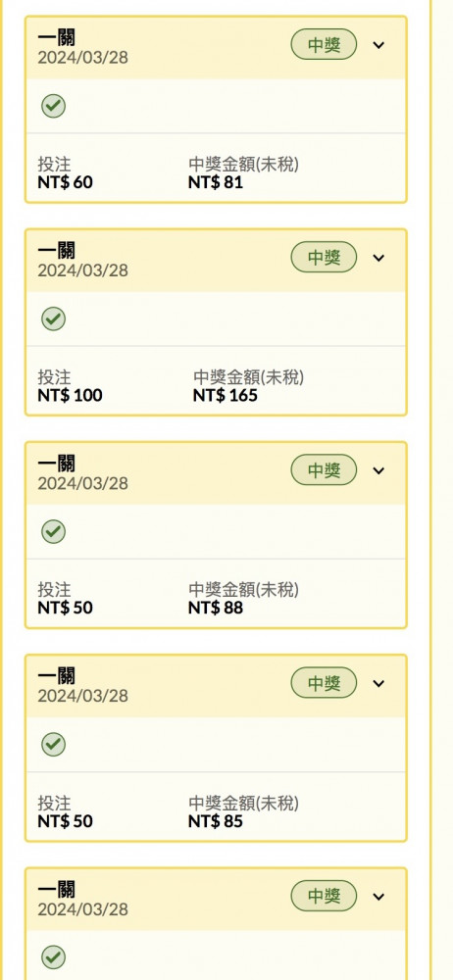Click the NT$ 165 prize amount
The image size is (453, 980).
[226, 396]
